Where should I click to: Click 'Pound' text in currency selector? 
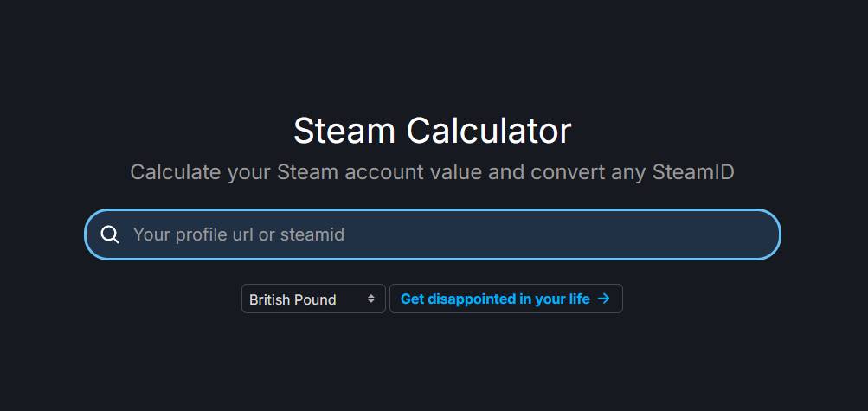(315, 299)
